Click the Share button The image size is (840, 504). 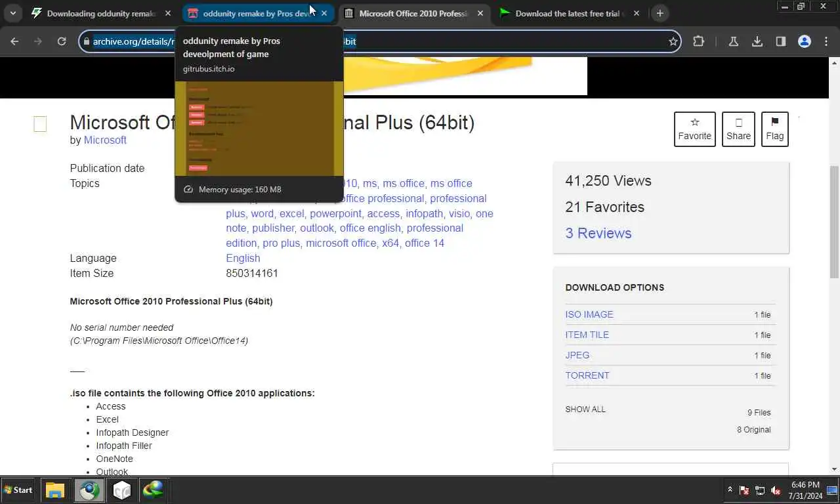[x=738, y=129]
